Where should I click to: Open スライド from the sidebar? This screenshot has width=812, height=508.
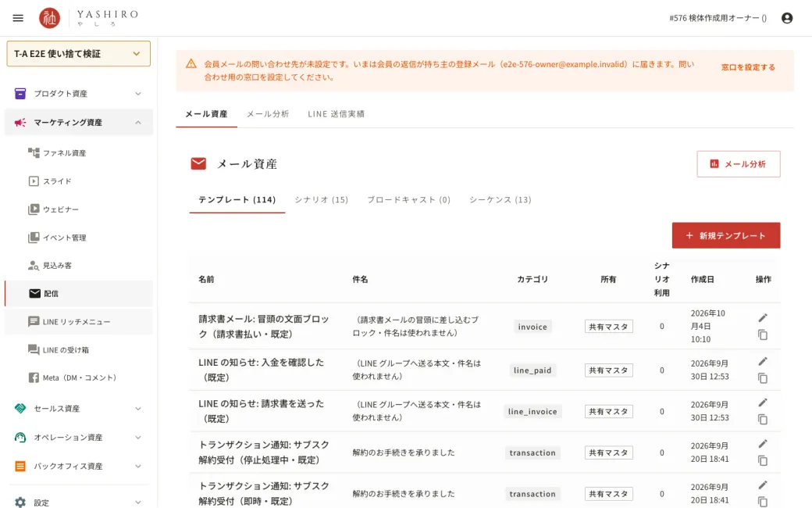[x=79, y=181]
